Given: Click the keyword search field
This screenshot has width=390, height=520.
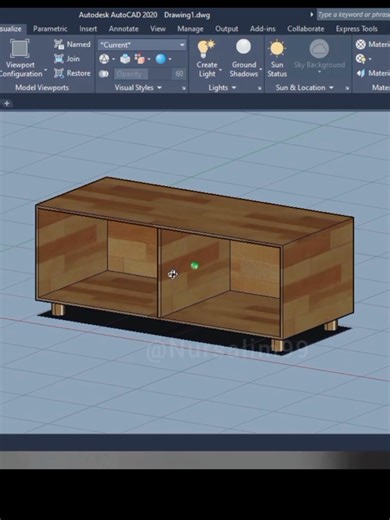Looking at the screenshot, I should pyautogui.click(x=353, y=15).
